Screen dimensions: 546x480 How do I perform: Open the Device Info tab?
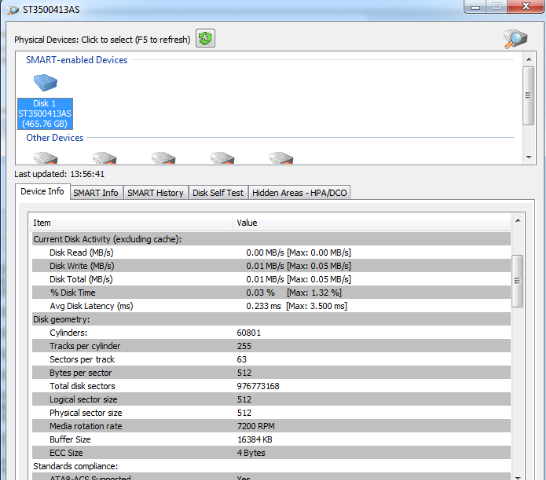pos(42,192)
